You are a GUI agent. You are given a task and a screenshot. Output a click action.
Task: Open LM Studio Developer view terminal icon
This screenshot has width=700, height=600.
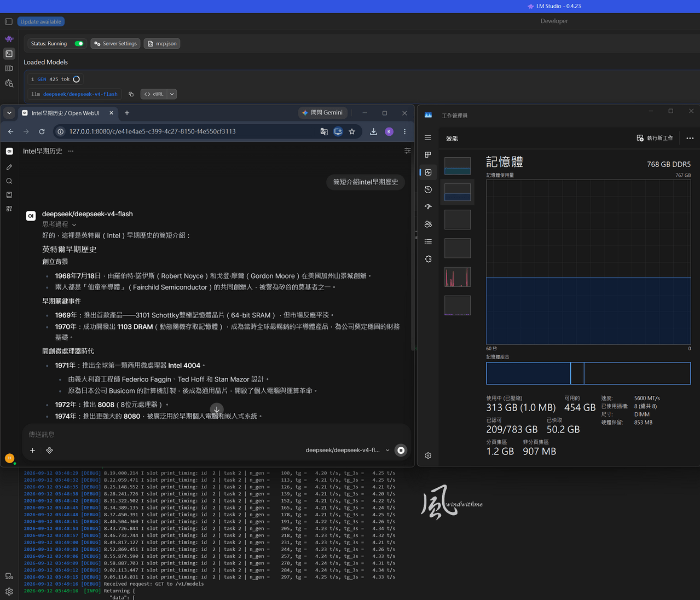point(9,54)
